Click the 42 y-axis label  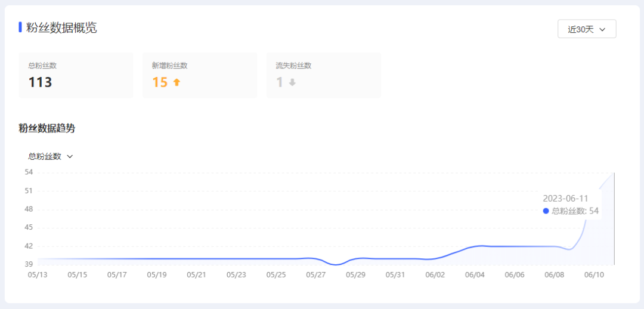click(29, 246)
